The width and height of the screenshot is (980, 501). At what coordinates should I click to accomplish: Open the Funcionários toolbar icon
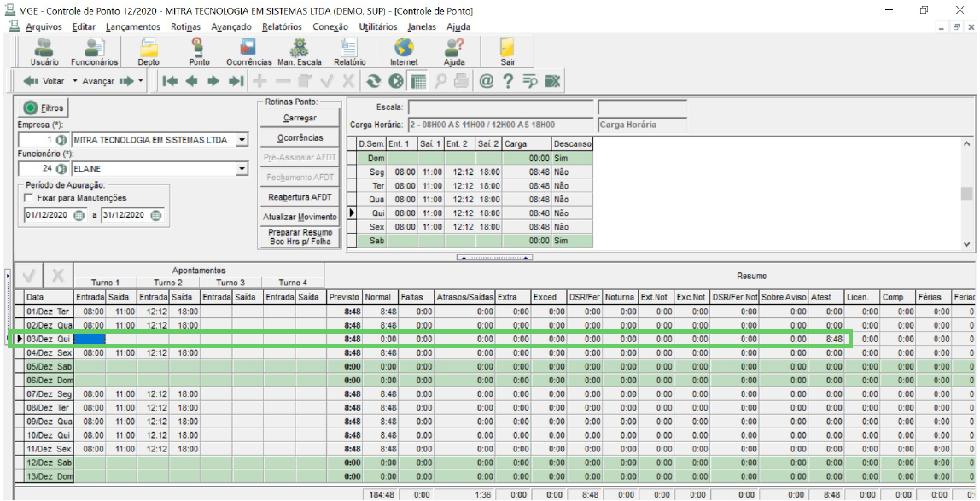(95, 51)
